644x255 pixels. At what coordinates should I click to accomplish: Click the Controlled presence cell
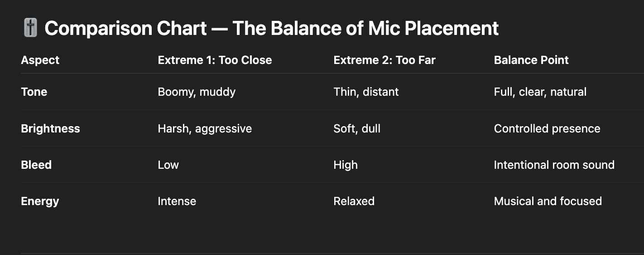tap(547, 128)
